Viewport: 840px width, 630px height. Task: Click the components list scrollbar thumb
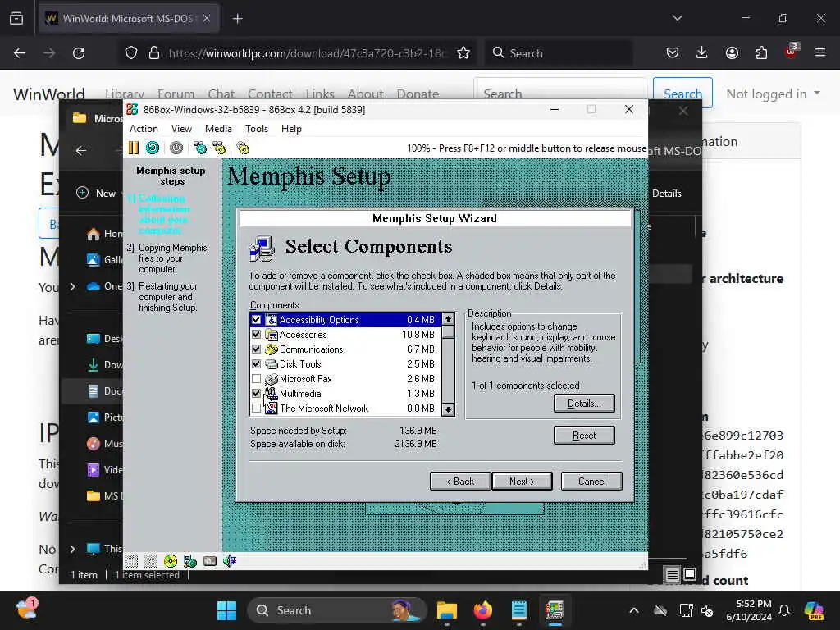click(x=449, y=331)
